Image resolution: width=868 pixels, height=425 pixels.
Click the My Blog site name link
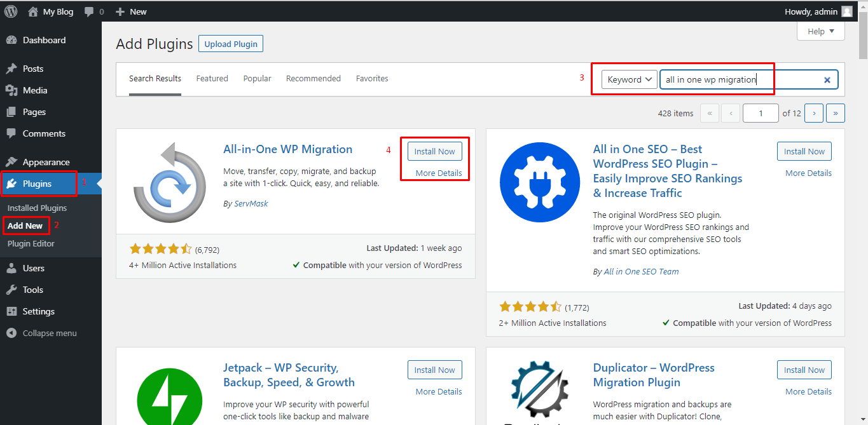click(58, 11)
